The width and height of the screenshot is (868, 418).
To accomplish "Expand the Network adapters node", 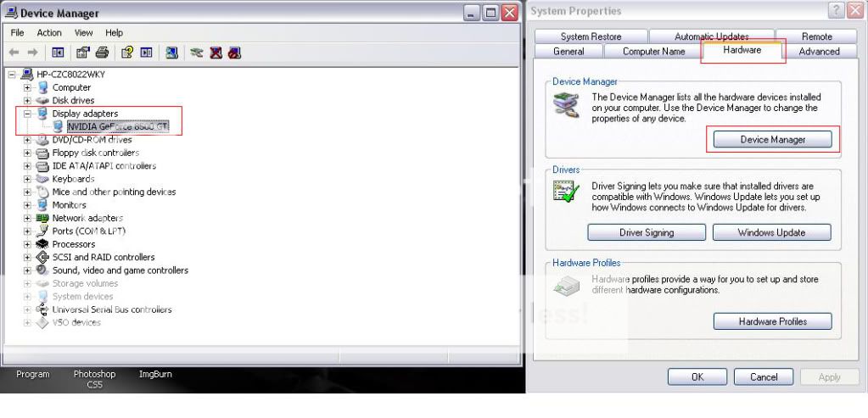I will pos(27,218).
